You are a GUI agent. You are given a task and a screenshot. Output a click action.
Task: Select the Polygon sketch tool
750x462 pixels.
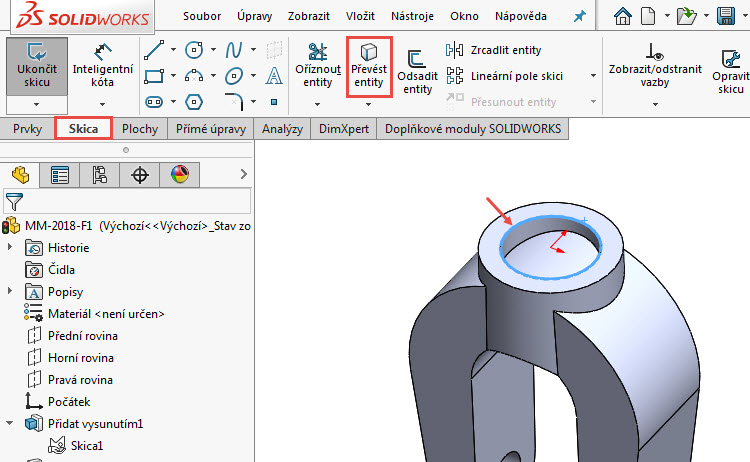point(194,102)
